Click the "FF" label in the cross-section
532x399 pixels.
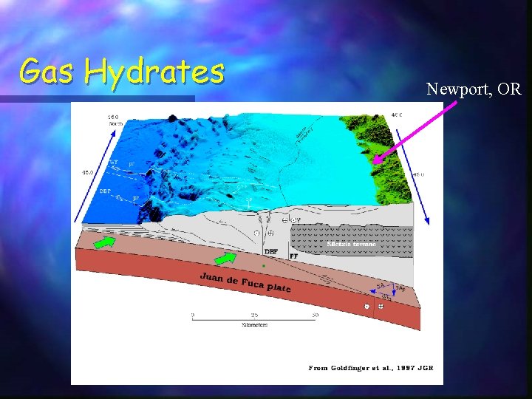294,256
